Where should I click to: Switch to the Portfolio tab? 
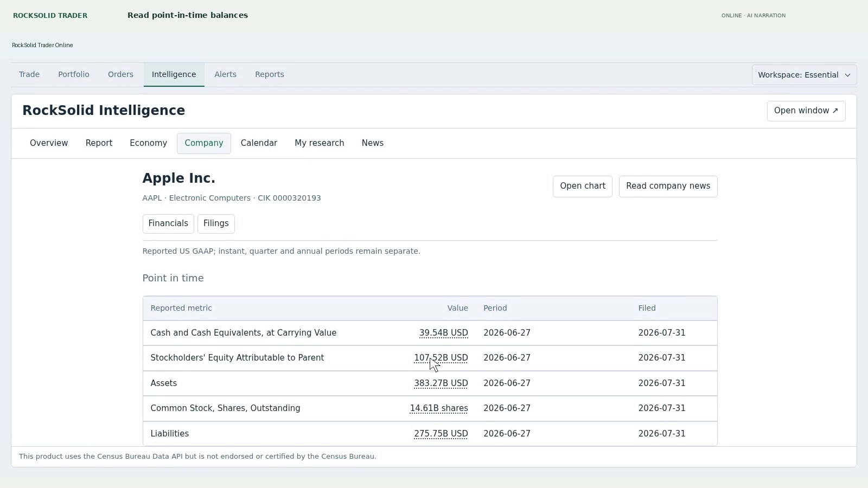pyautogui.click(x=74, y=74)
